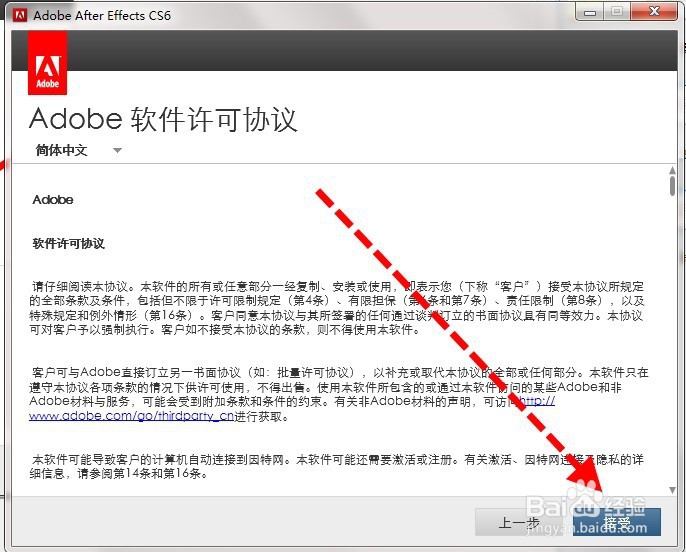Viewport: 686px width, 552px height.
Task: Click the paragraph starting 请仔细阅读本协议
Action: [x=337, y=308]
